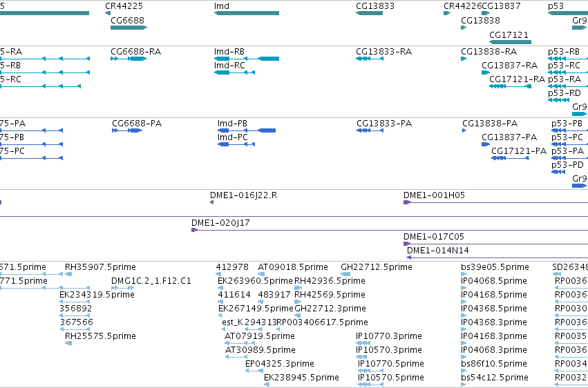Image resolution: width=588 pixels, height=388 pixels.
Task: Click the IP10770.5prime EST label
Action: tap(391, 364)
